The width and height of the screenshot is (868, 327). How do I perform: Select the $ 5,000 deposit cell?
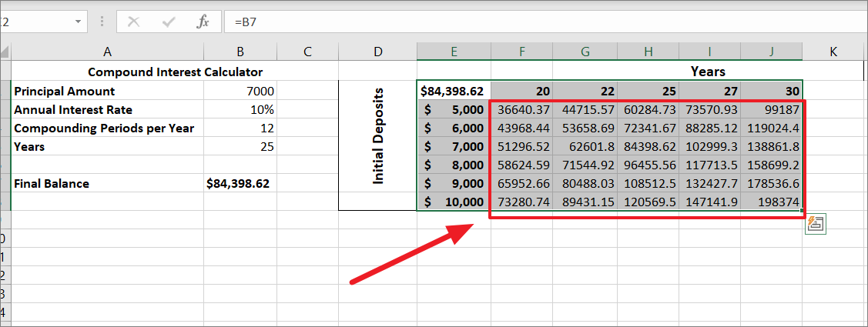click(454, 109)
